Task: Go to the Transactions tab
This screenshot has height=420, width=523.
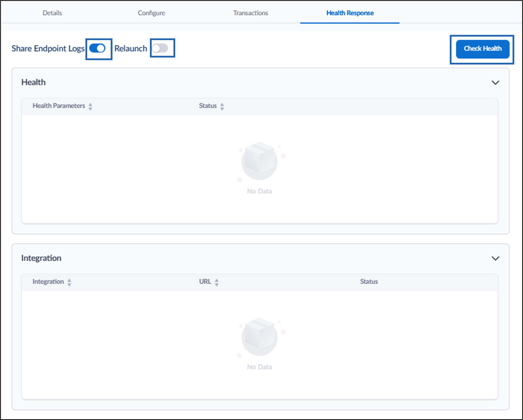Action: [x=251, y=13]
